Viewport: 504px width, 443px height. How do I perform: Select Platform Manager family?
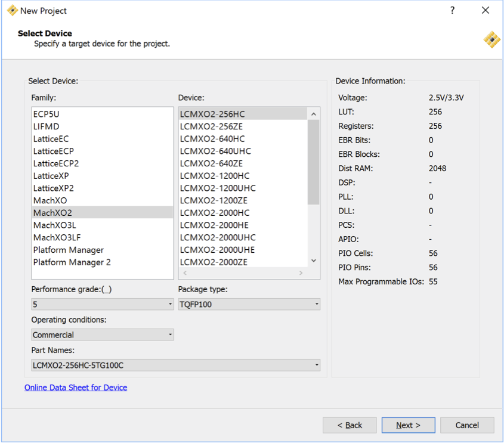[102, 250]
